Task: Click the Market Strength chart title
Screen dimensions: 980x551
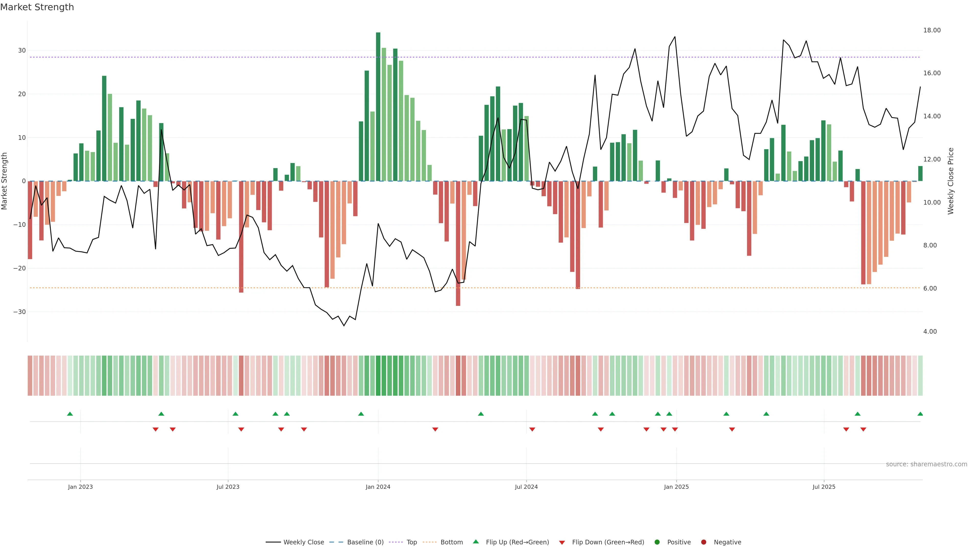Action: [x=37, y=7]
